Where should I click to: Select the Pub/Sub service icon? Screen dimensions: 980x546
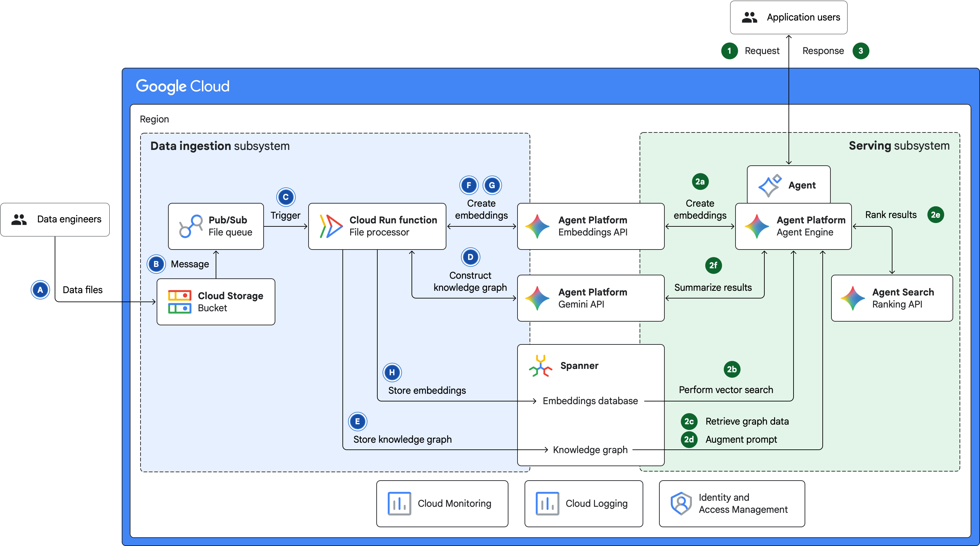190,226
